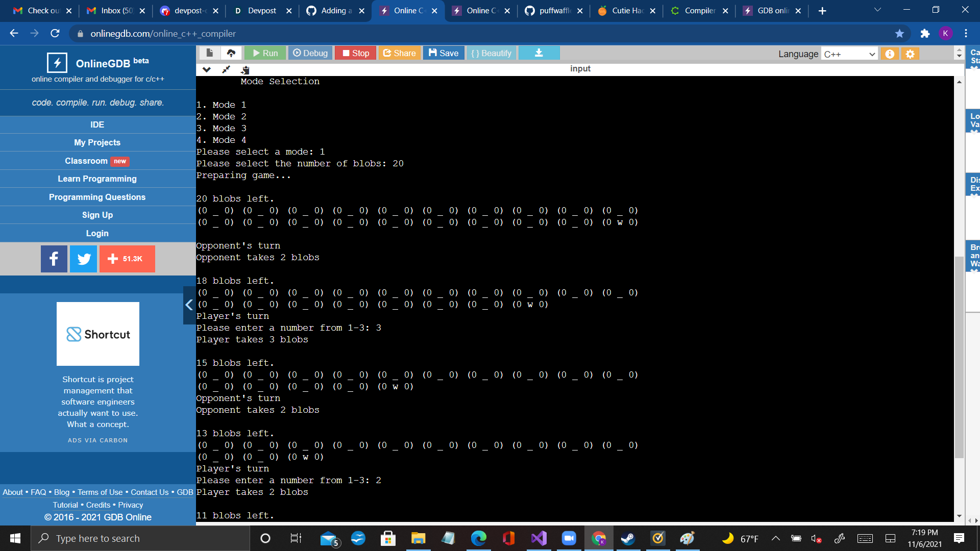
Task: Stop the running program
Action: click(x=356, y=53)
